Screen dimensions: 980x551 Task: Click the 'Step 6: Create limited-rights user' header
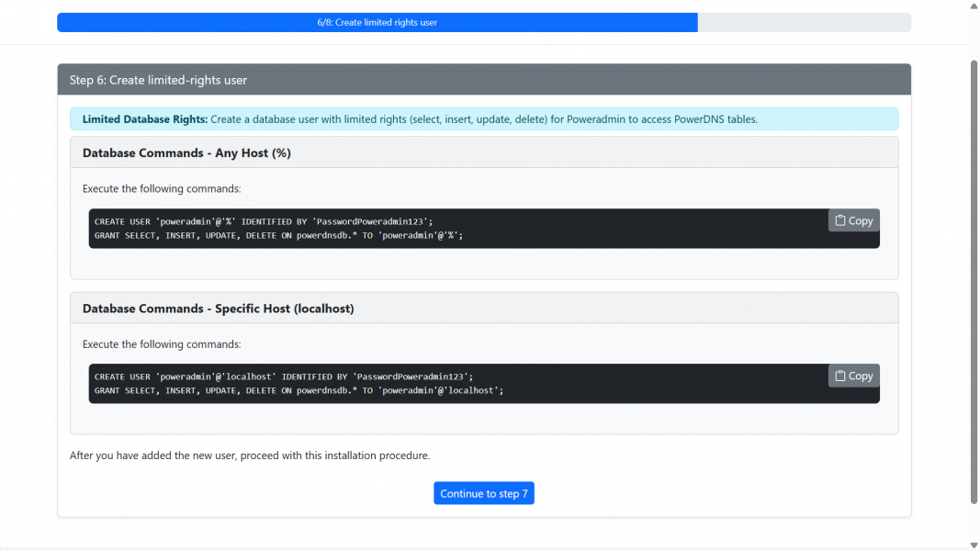(158, 80)
